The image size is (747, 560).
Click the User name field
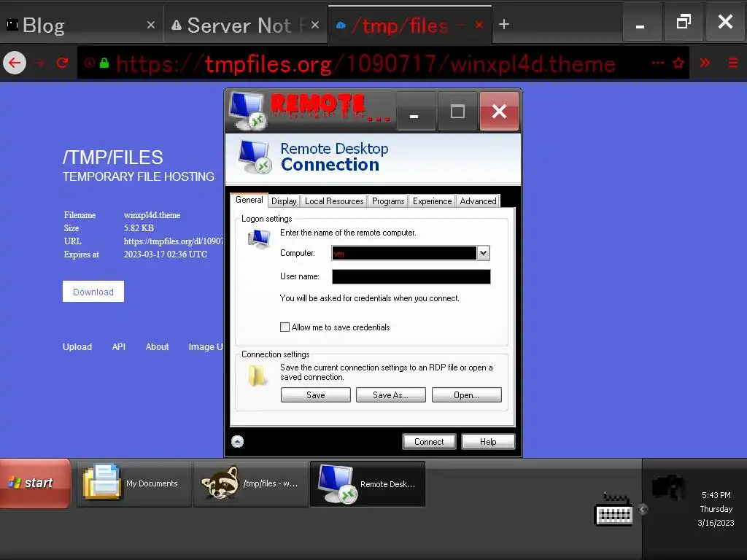(x=411, y=276)
